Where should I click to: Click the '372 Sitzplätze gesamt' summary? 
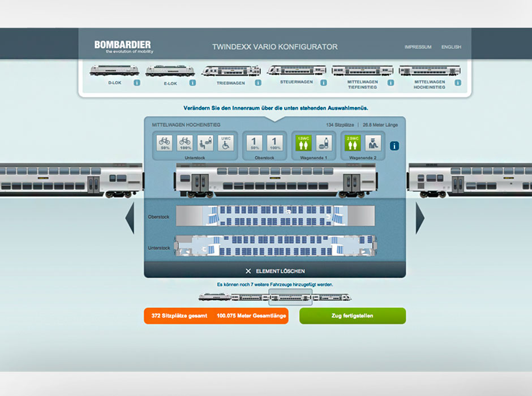click(179, 316)
